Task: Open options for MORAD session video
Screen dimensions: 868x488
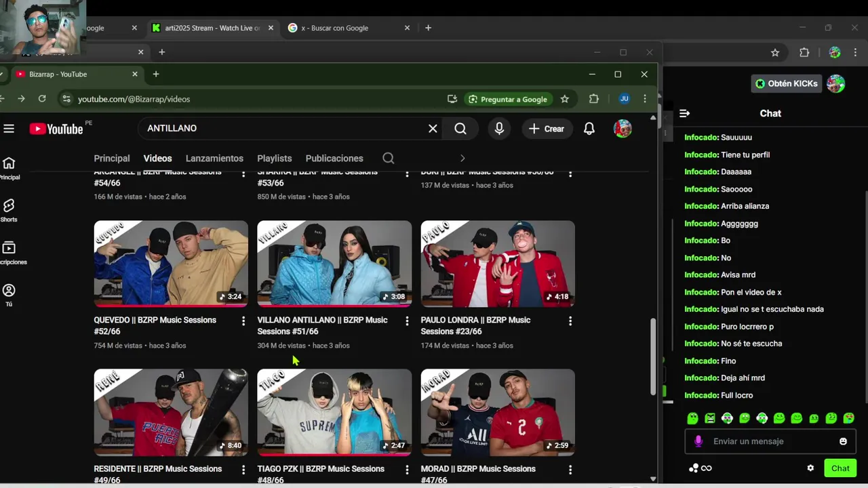Action: coord(570,469)
